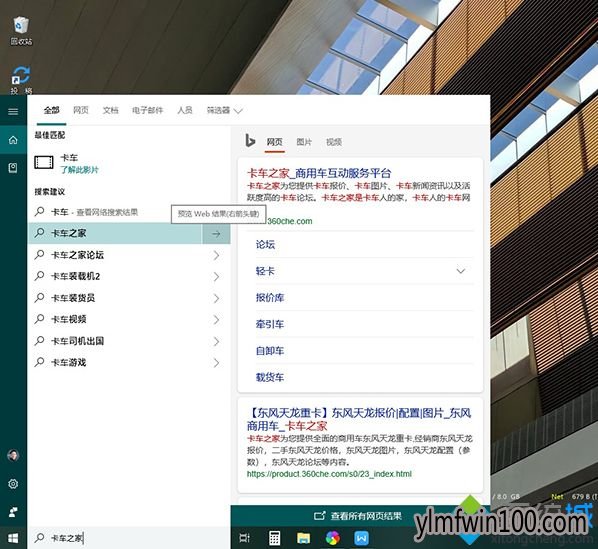Expand the preview chevron for 卡车之家论坛
Screen dimensions: 598x549
[216, 255]
